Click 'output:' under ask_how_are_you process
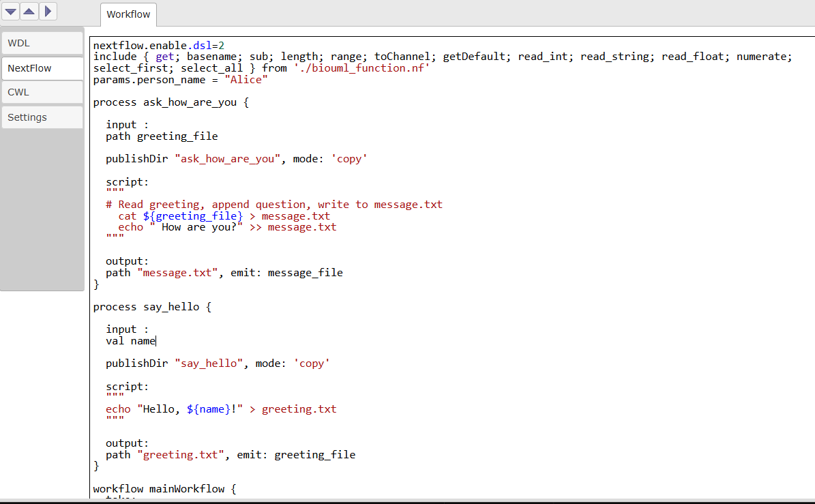 coord(128,261)
